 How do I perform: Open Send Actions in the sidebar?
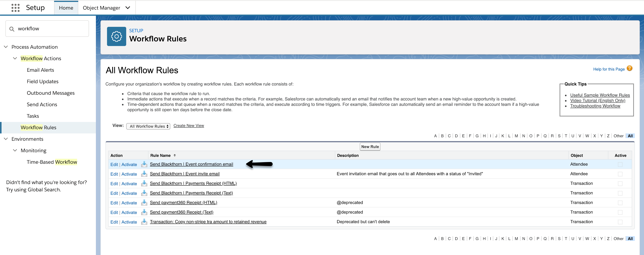[42, 104]
